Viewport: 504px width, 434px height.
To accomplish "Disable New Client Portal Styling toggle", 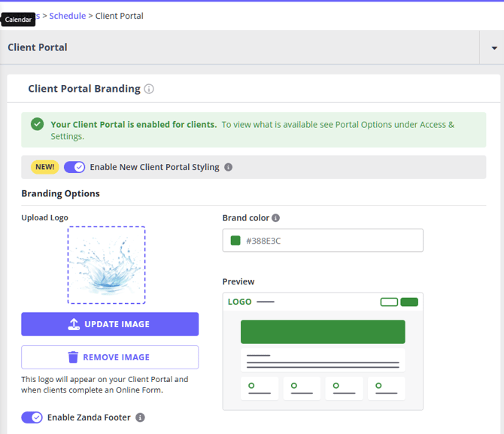I will tap(74, 167).
